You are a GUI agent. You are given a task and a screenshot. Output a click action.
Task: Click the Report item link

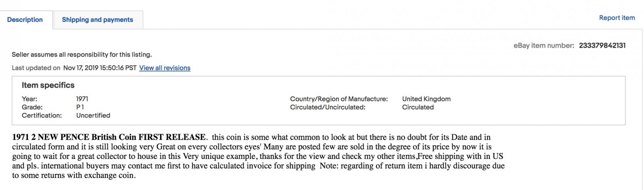click(x=617, y=18)
